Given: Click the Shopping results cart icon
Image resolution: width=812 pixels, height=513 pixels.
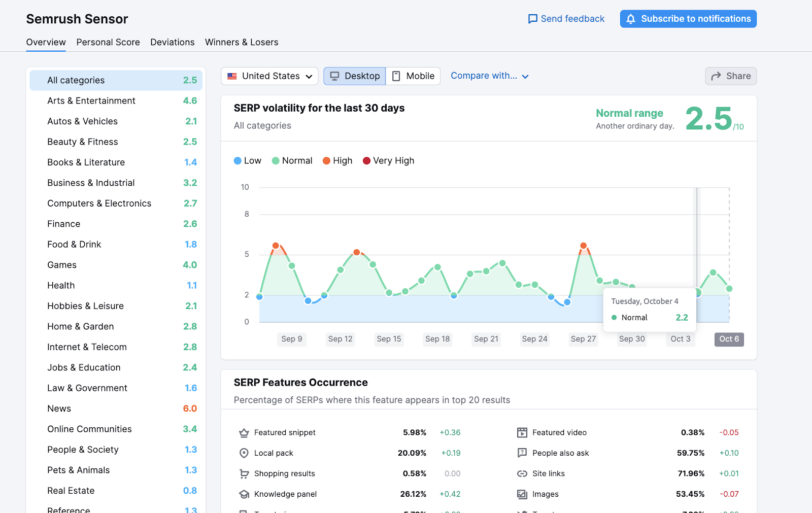Looking at the screenshot, I should [x=244, y=474].
